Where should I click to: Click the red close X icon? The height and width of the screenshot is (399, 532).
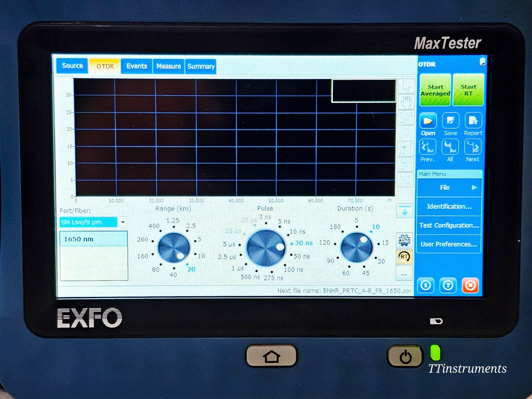pyautogui.click(x=470, y=285)
